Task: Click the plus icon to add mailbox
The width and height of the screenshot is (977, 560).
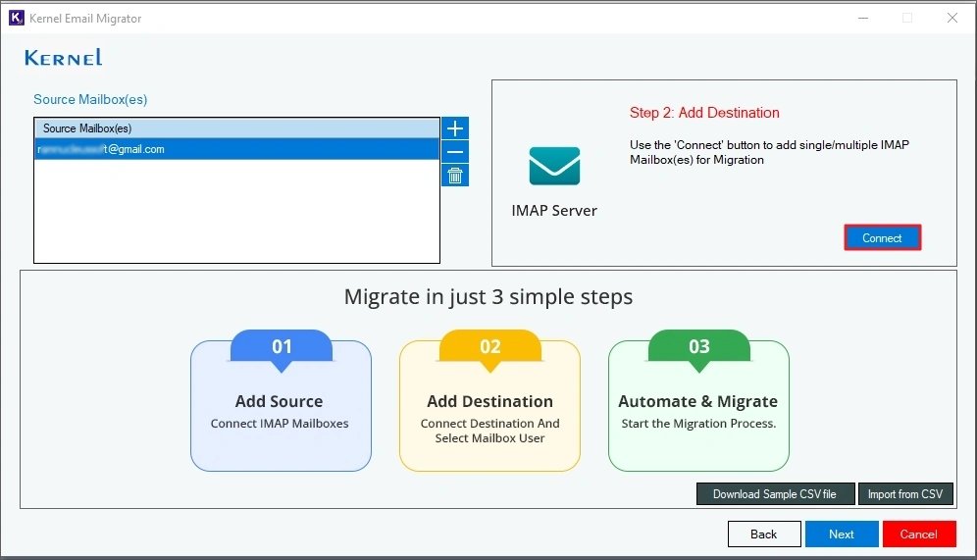Action: (455, 128)
